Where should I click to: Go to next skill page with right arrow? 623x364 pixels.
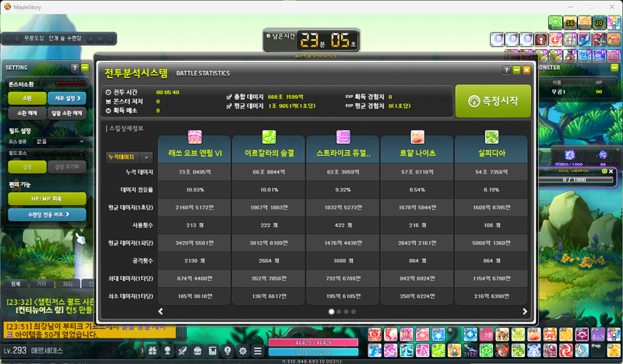524,312
